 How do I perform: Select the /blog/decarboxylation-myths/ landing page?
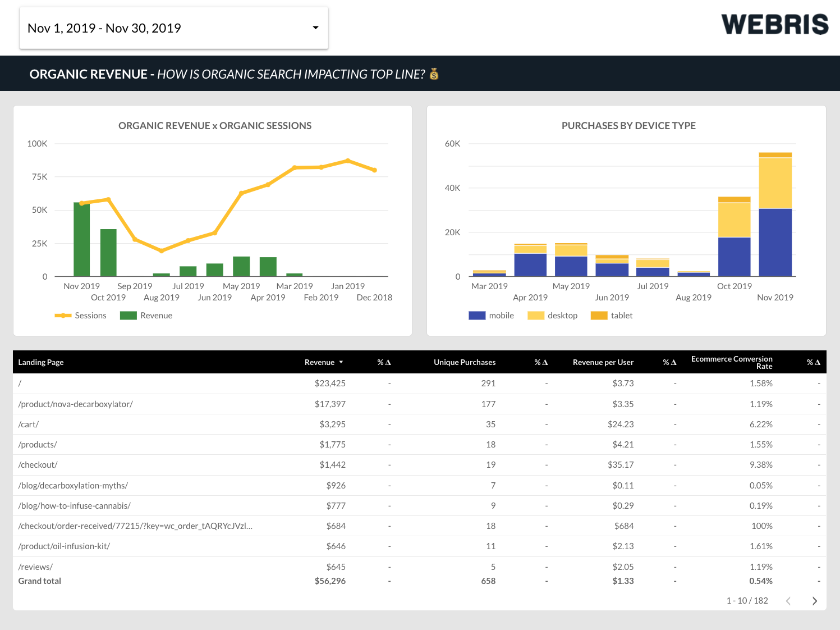(x=73, y=486)
